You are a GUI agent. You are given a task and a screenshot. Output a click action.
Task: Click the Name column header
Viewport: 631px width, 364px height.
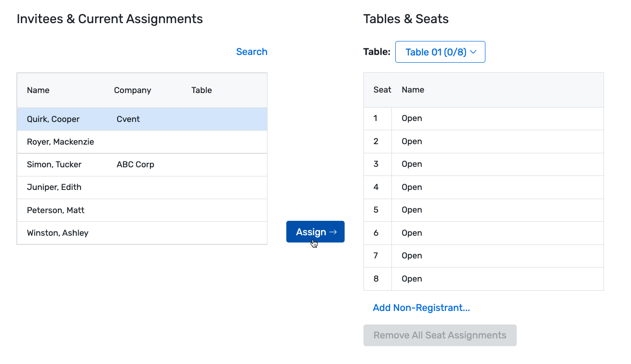pos(38,90)
